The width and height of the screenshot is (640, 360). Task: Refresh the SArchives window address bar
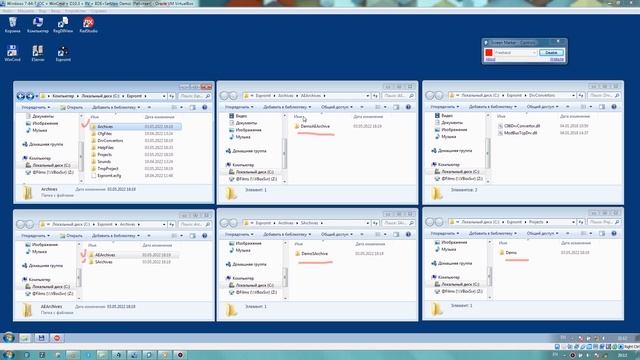375,223
